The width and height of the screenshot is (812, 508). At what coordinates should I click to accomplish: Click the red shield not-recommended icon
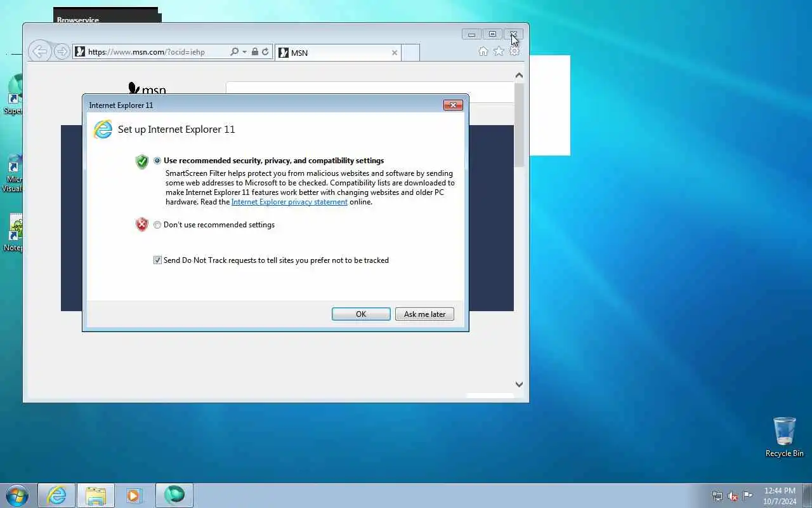[x=142, y=225]
